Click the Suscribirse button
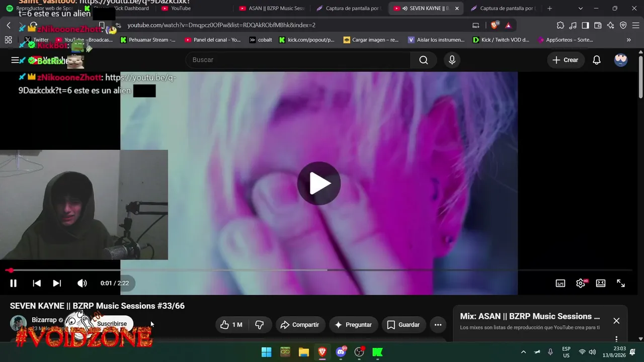Viewport: 644px width, 362px height. click(112, 324)
